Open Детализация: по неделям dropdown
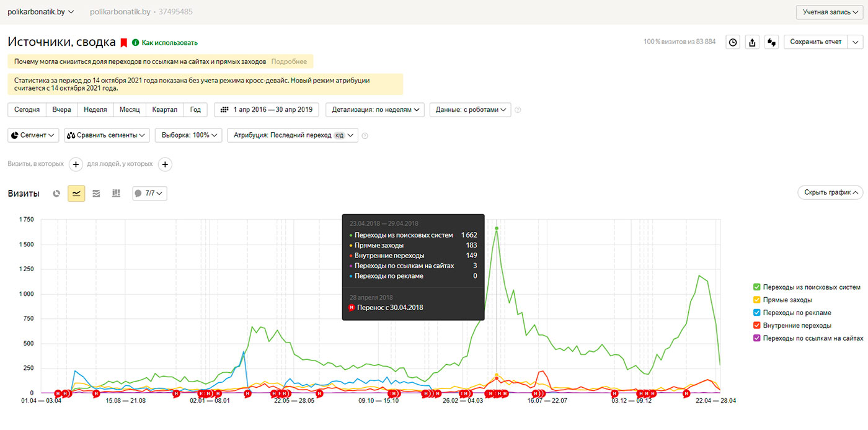The image size is (868, 430). coord(375,110)
